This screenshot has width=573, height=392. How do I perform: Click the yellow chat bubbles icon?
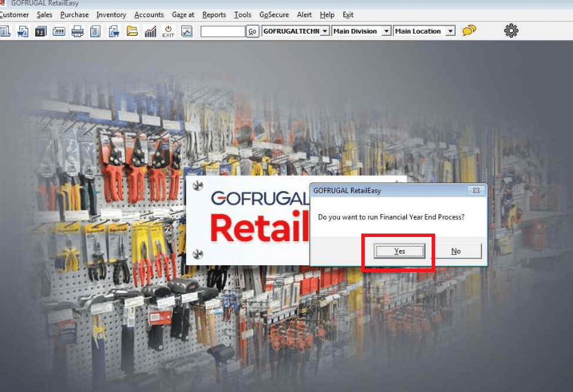click(x=469, y=30)
